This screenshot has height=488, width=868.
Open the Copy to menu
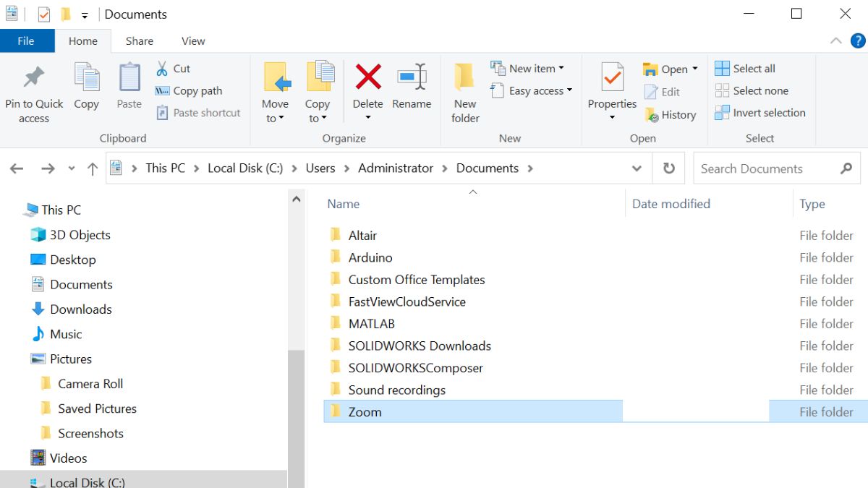318,93
